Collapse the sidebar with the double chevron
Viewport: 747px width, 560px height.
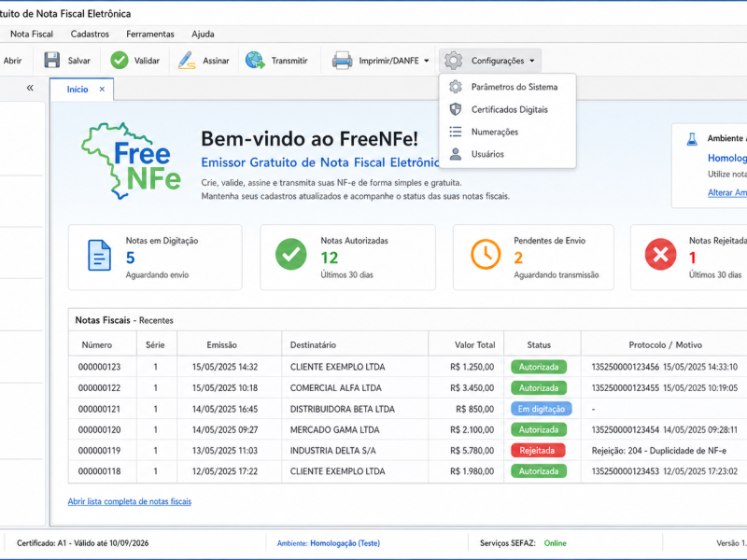[x=30, y=88]
